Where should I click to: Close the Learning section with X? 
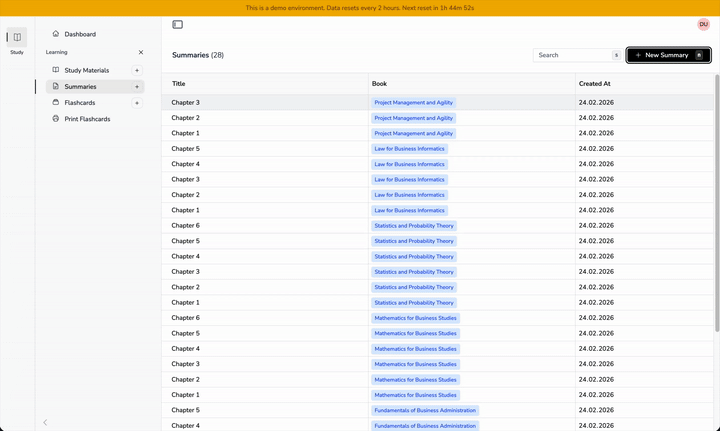(x=141, y=52)
